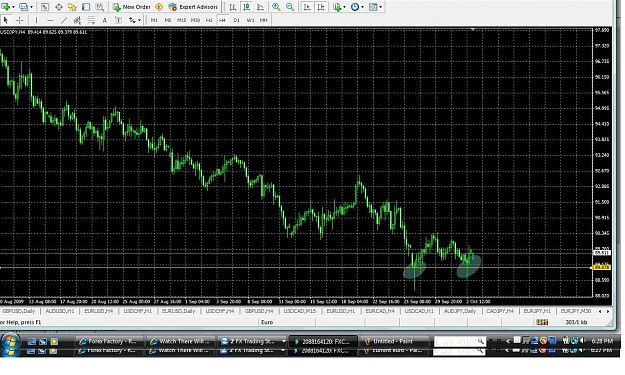Expand the Periods clock dropdown arrow
This screenshot has height=375, width=625.
pyautogui.click(x=362, y=7)
